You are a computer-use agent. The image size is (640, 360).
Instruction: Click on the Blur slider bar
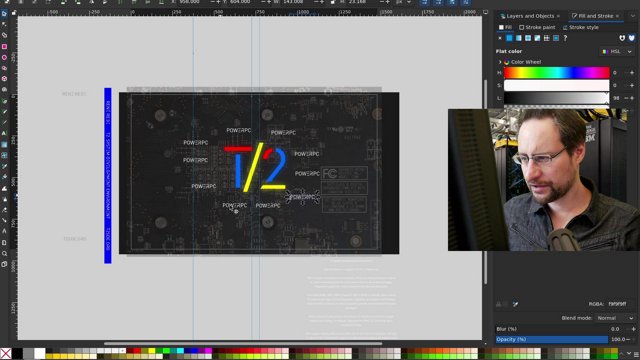(552, 329)
